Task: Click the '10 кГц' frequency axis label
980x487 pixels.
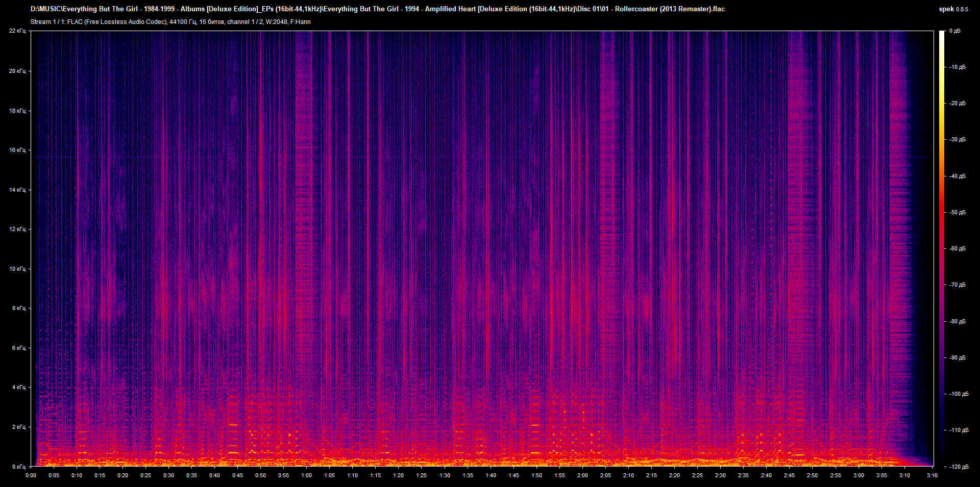Action: tap(17, 269)
